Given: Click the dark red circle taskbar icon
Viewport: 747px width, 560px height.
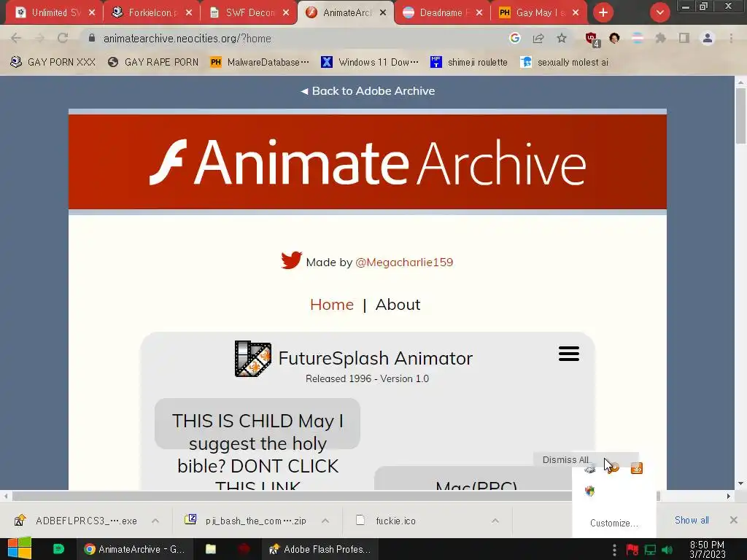Looking at the screenshot, I should [244, 549].
